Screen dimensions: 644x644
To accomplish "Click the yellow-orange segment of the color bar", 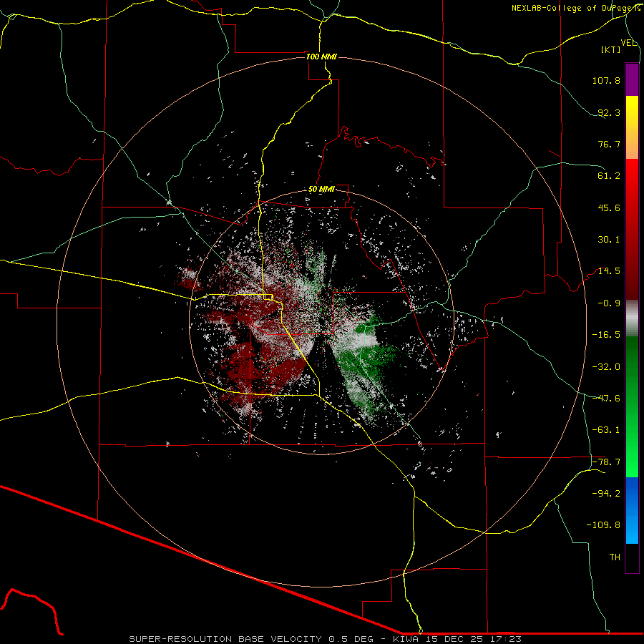I will (632, 127).
